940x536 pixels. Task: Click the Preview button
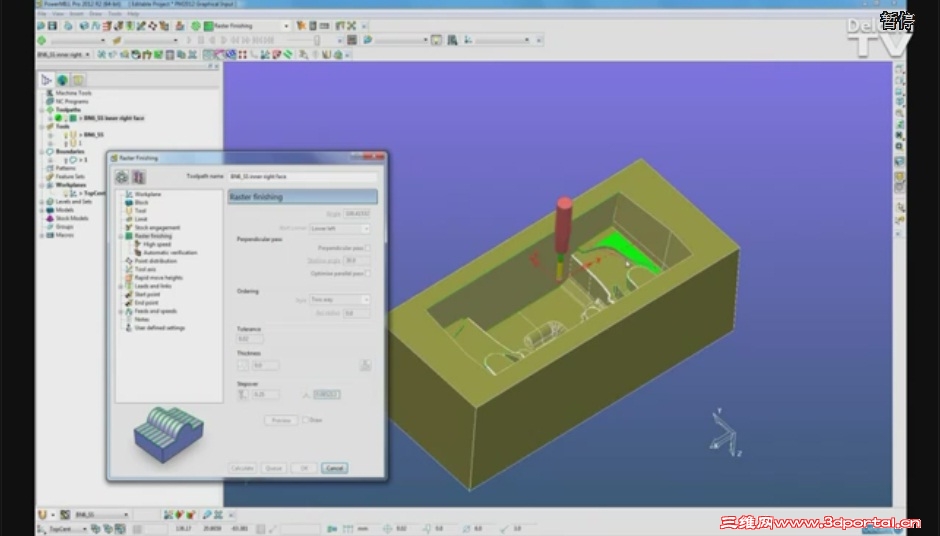281,420
